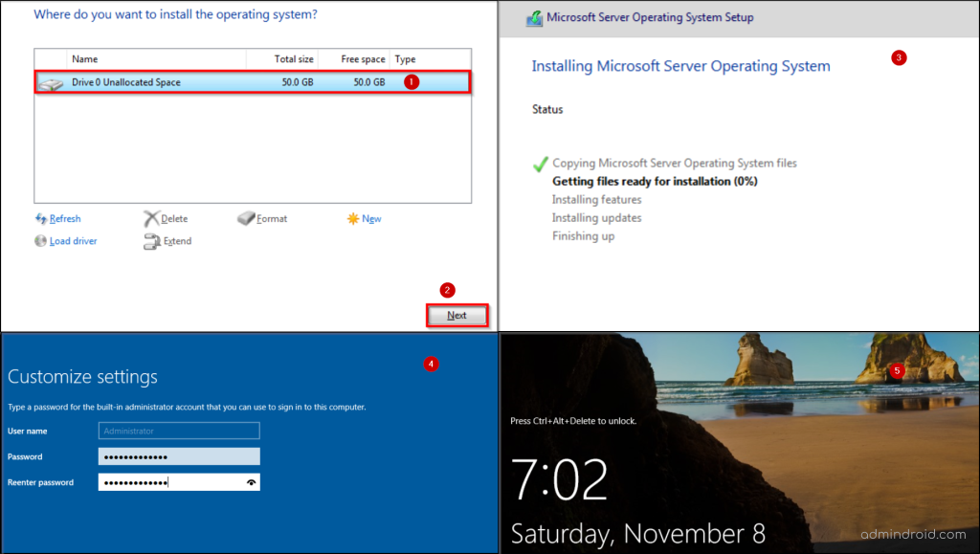Click the Reenter password field
The height and width of the screenshot is (554, 980).
tap(178, 482)
